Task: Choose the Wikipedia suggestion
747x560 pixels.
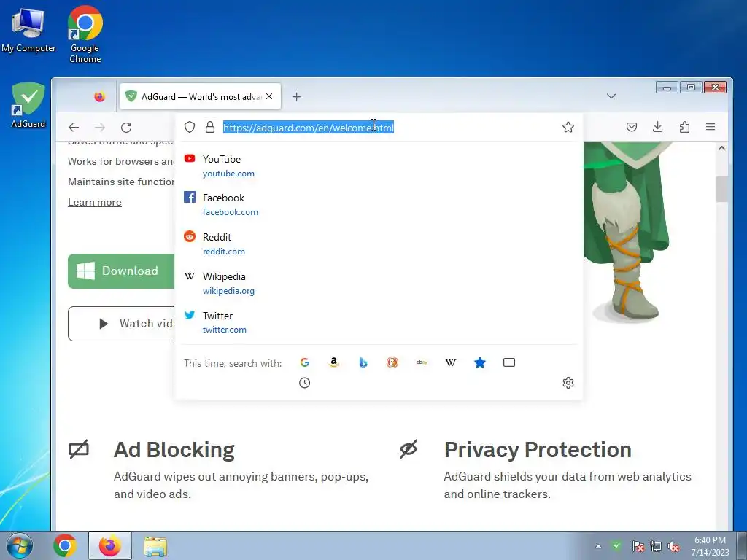Action: coord(379,284)
